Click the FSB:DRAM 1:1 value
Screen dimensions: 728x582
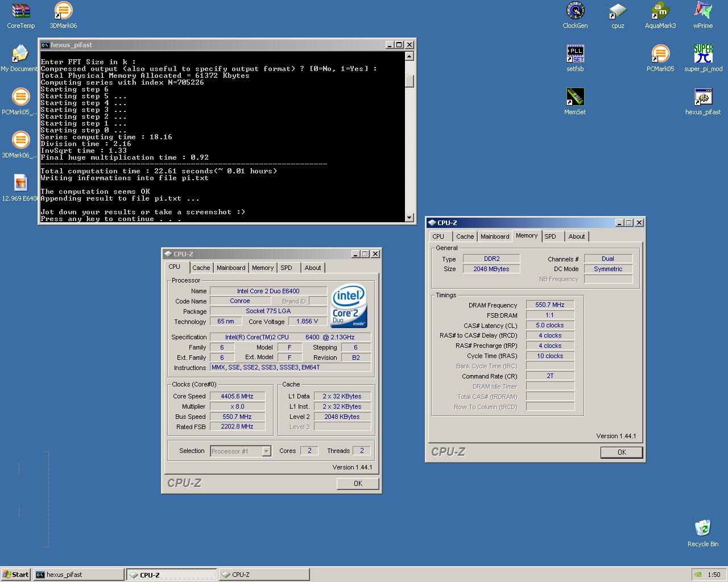pyautogui.click(x=550, y=315)
